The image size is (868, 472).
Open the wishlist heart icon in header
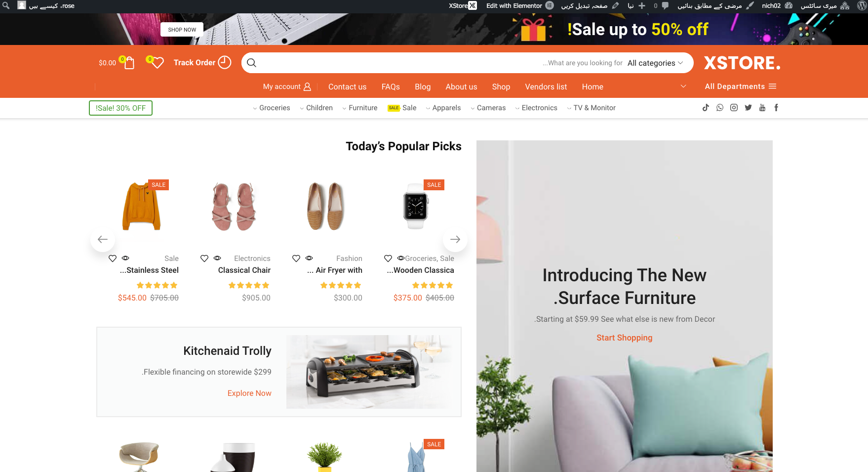(x=158, y=63)
